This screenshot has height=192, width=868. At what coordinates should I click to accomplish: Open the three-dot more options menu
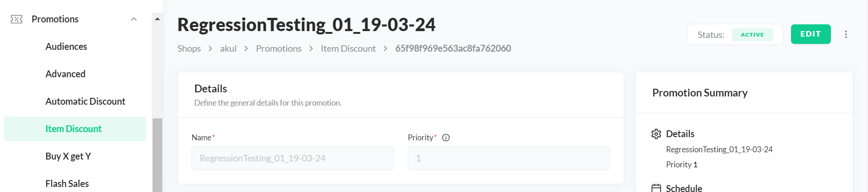click(x=846, y=34)
